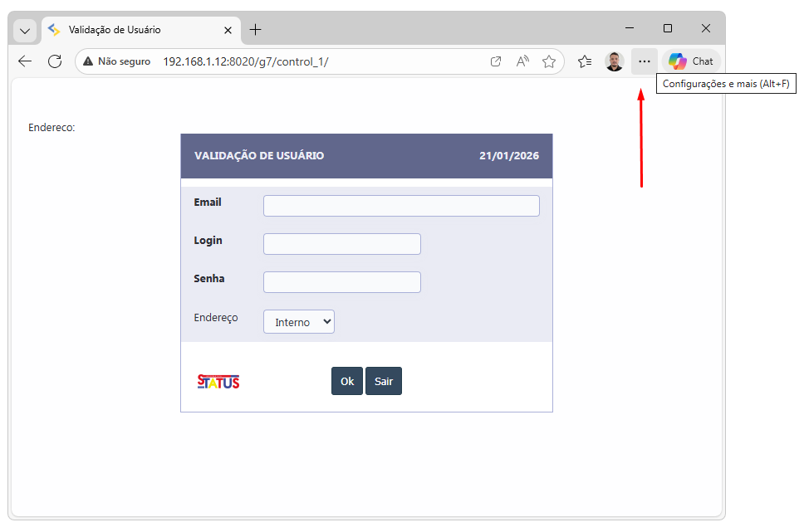This screenshot has width=804, height=532.
Task: Open the user profile avatar
Action: tap(614, 61)
